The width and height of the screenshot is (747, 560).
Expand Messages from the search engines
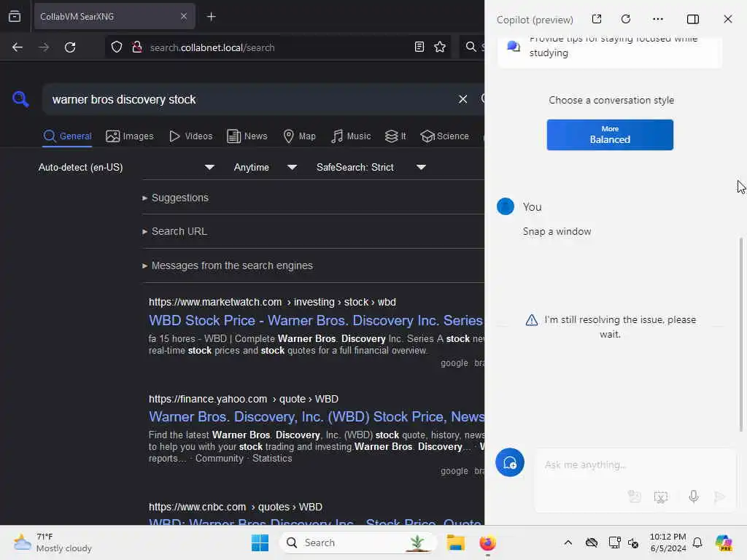tap(228, 265)
